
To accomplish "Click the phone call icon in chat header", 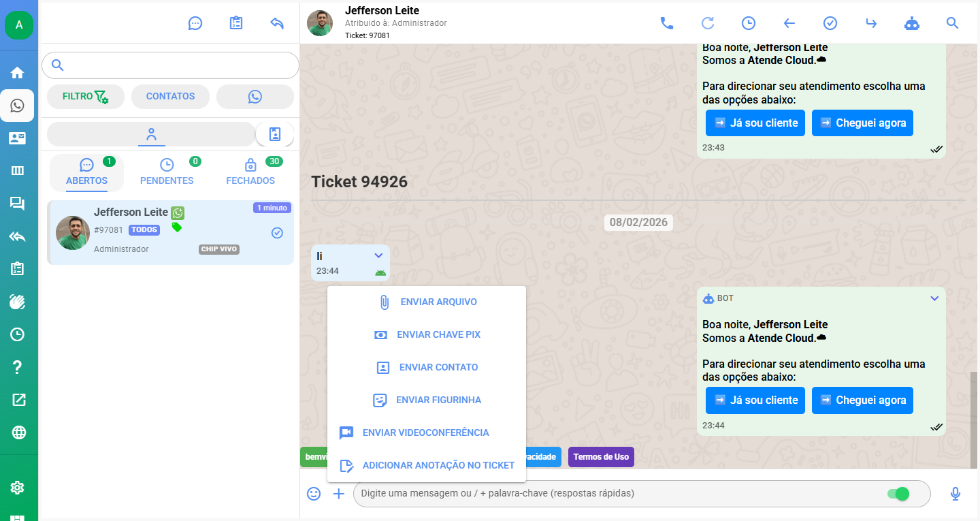I will pos(666,23).
